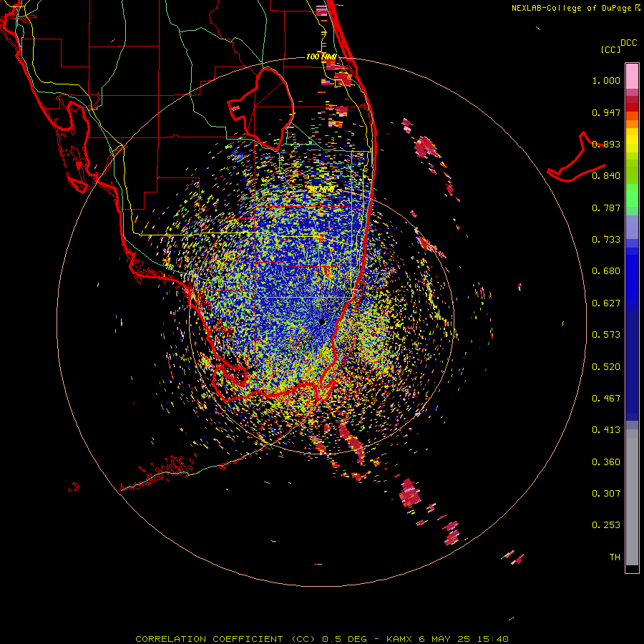The image size is (644, 644).
Task: Click the TH label at scale bottom
Action: [615, 557]
